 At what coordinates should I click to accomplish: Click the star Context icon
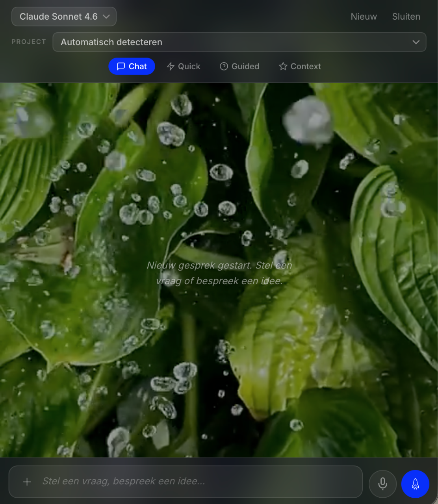(x=283, y=66)
